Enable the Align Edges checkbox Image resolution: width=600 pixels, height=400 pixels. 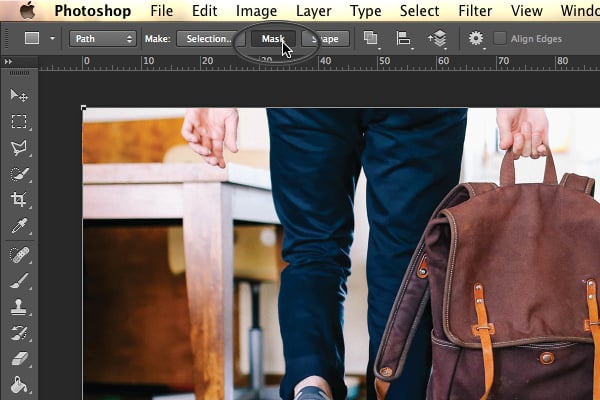pos(500,38)
